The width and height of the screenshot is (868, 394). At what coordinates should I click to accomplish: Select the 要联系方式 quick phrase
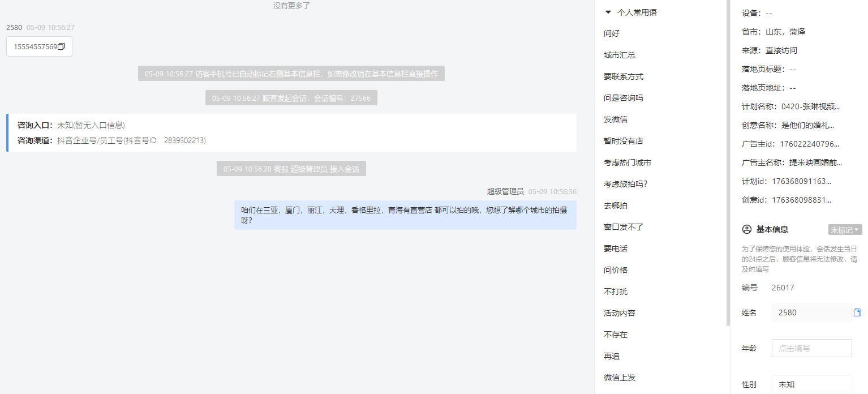click(624, 76)
